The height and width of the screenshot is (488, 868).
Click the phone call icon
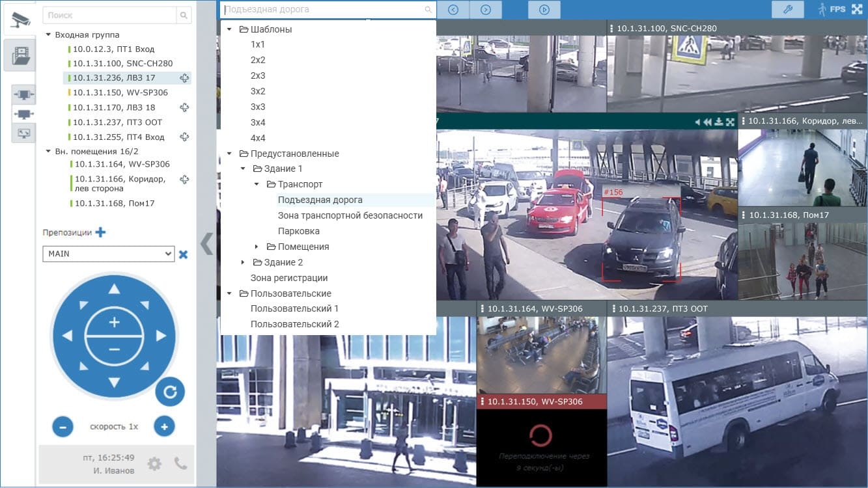click(x=180, y=463)
